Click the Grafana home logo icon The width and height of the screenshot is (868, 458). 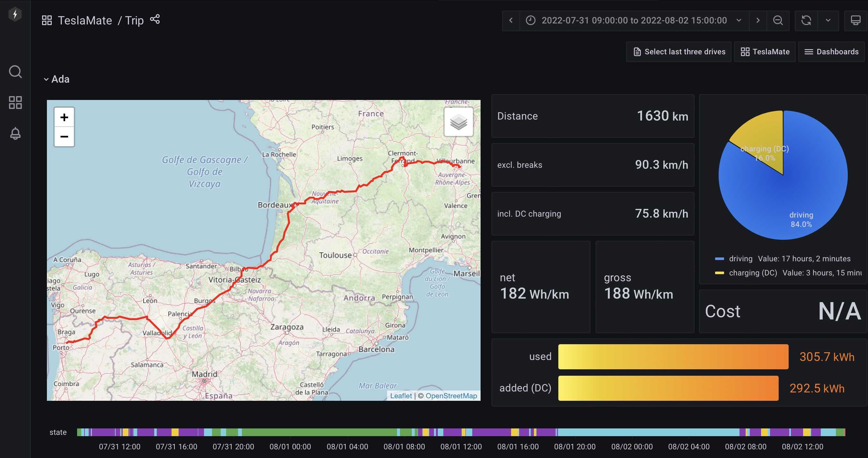(x=15, y=14)
